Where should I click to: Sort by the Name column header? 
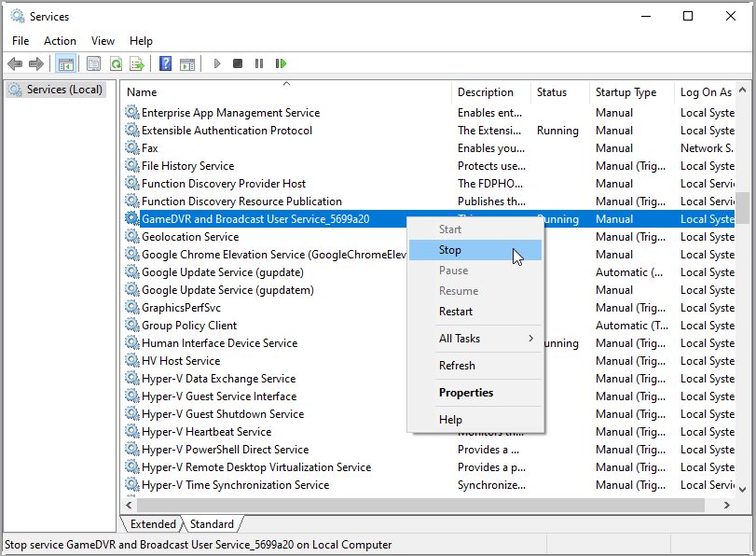286,92
